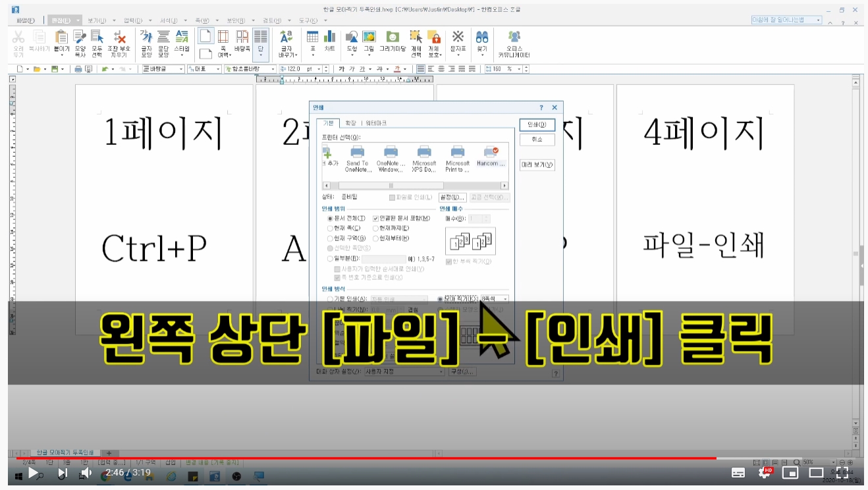
Task: Click the 일부분 page range input field
Action: (x=383, y=259)
